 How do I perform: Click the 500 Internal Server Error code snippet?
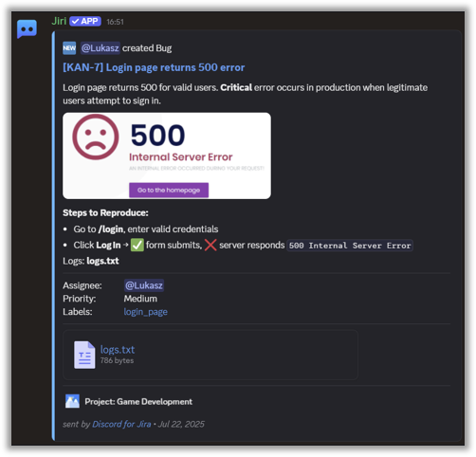(x=350, y=246)
